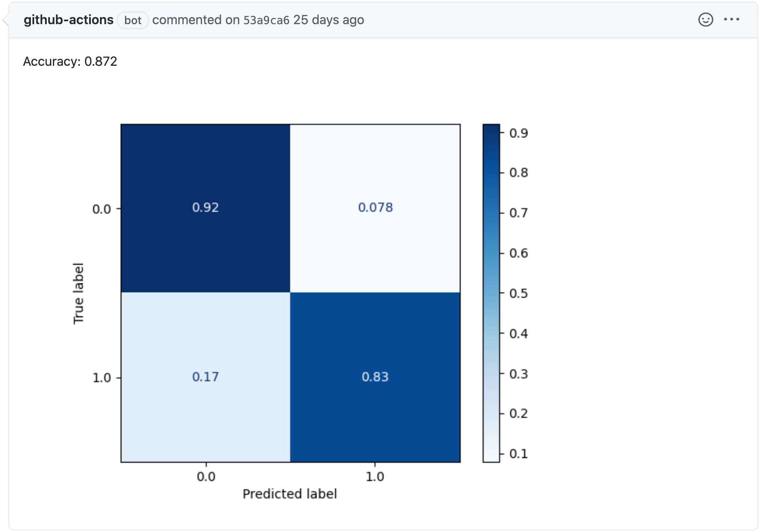Click the 0.0 tick on the True label axis
This screenshot has height=532, width=760.
tap(102, 209)
